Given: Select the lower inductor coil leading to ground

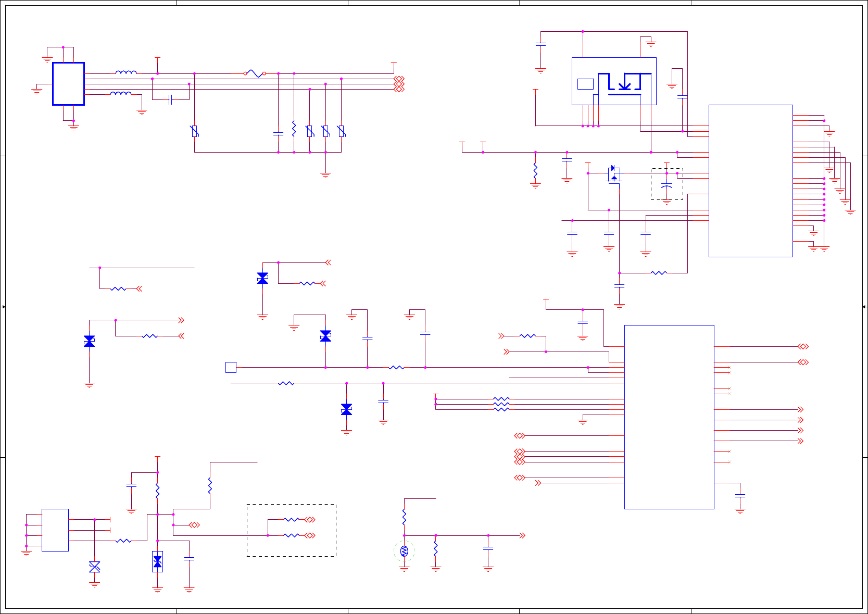Looking at the screenshot, I should [121, 93].
